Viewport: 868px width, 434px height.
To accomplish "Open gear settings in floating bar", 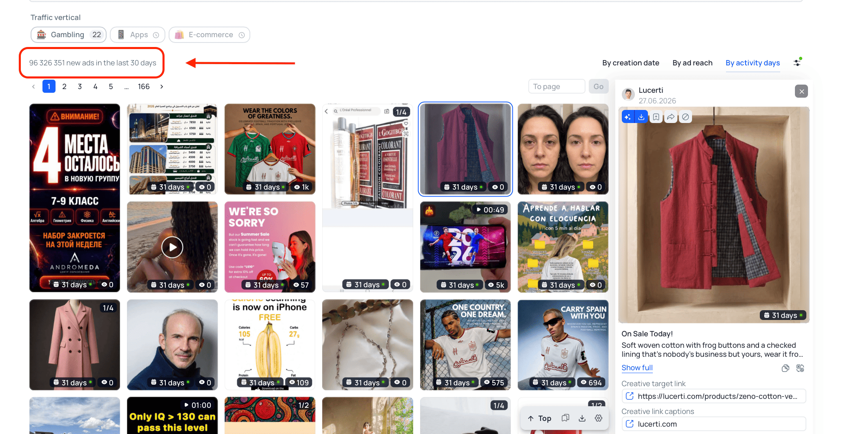I will click(599, 418).
